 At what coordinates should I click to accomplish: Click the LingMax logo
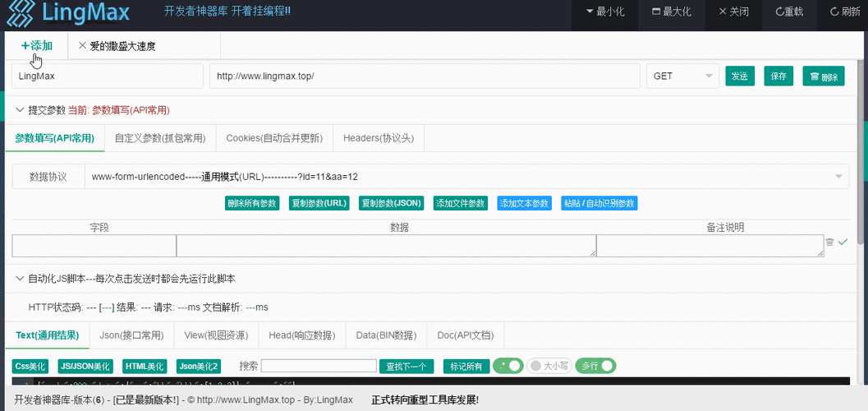click(70, 13)
